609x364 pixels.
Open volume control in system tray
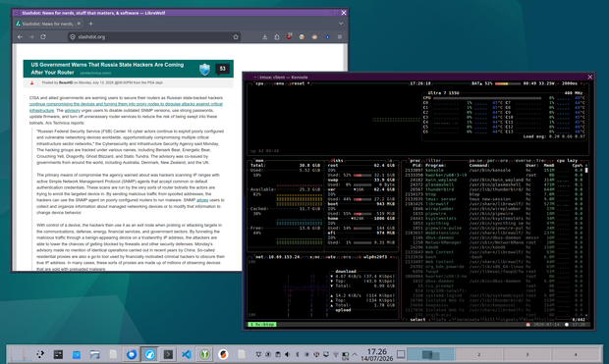(287, 354)
